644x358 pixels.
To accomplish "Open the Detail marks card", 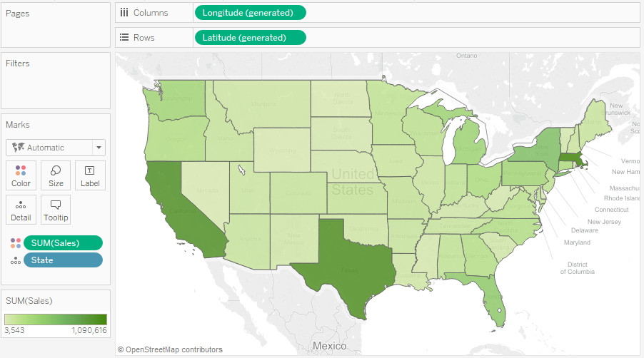I will point(21,210).
